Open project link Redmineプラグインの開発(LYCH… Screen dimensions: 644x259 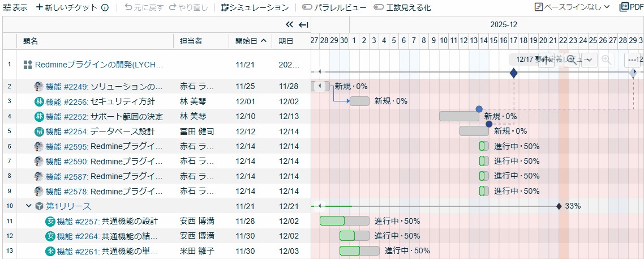click(x=100, y=65)
